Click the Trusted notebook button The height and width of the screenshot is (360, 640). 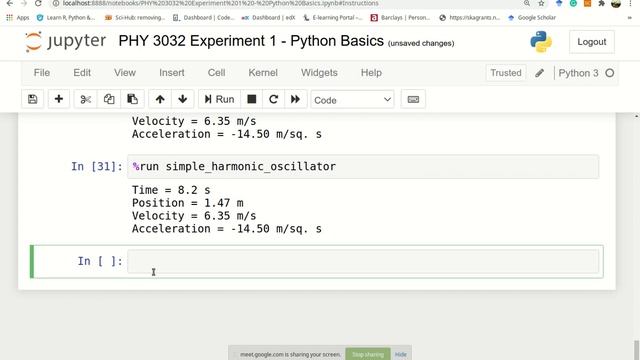click(506, 73)
